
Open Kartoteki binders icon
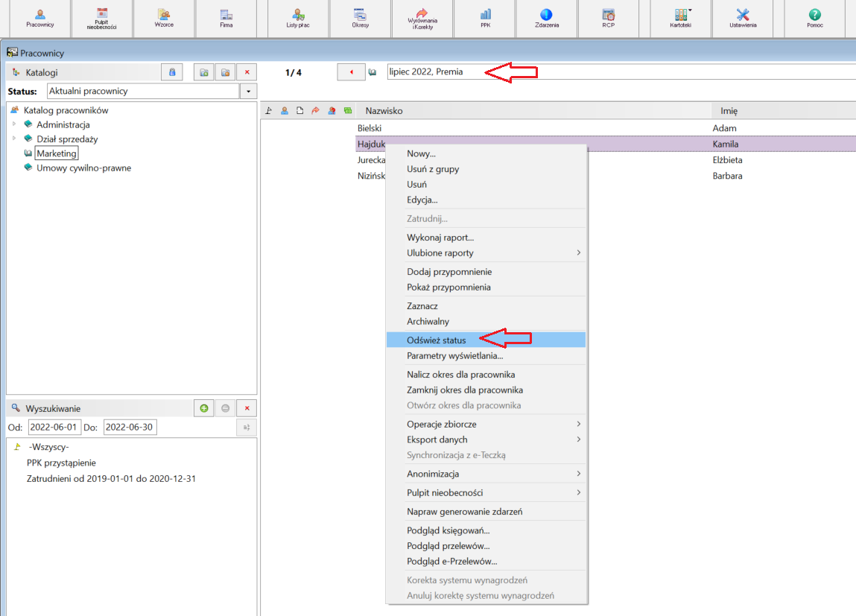pyautogui.click(x=681, y=18)
